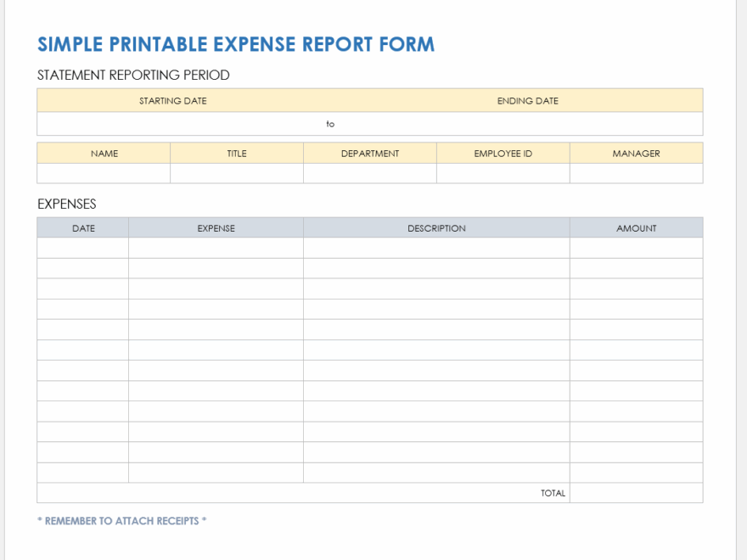Click the form title heading
The width and height of the screenshot is (747, 560).
236,44
